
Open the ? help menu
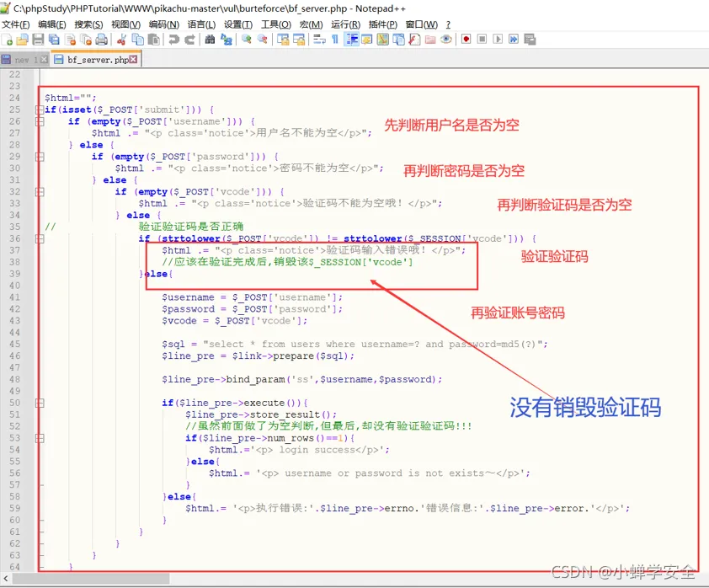pyautogui.click(x=448, y=24)
